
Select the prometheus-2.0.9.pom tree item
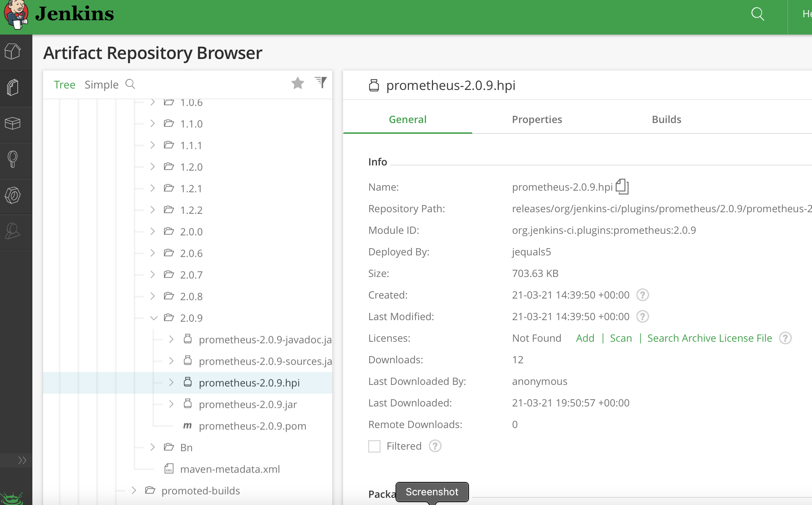point(252,426)
